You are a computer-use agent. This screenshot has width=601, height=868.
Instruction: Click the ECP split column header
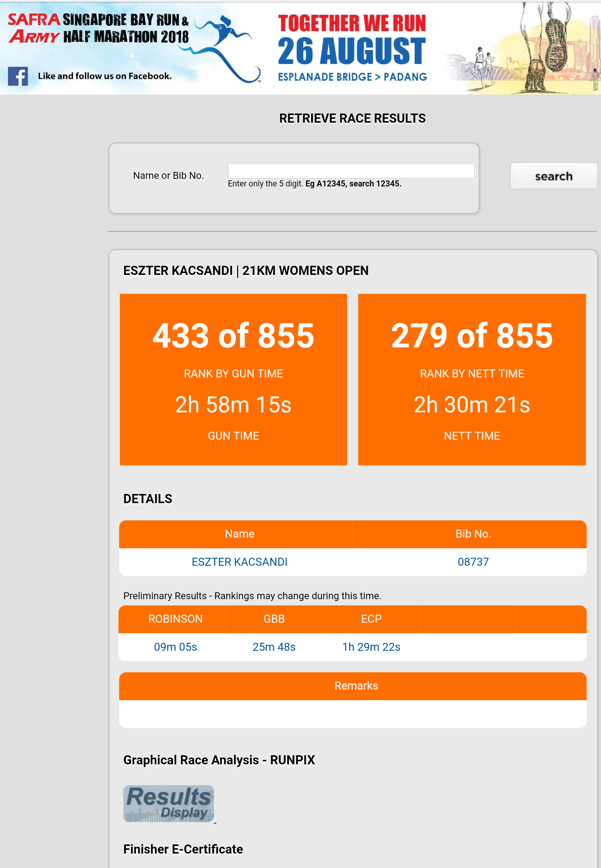[x=371, y=619]
